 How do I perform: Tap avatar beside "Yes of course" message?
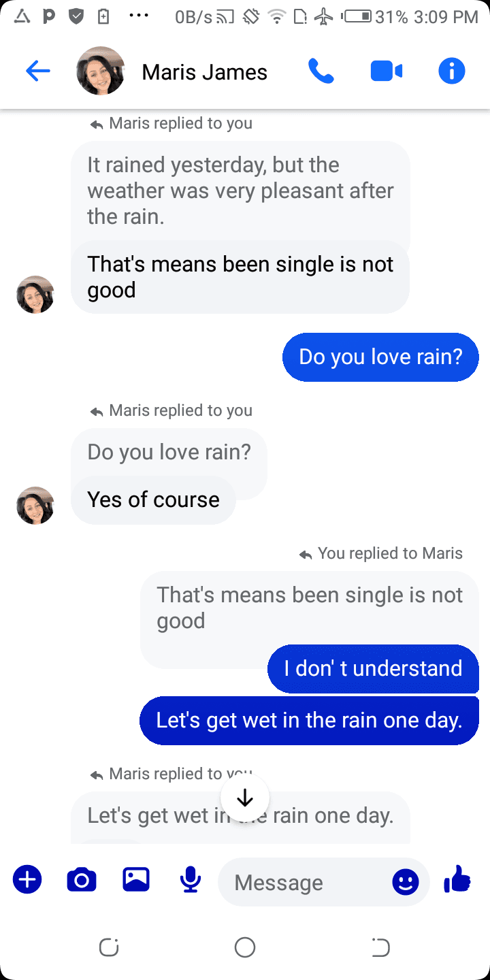point(35,505)
